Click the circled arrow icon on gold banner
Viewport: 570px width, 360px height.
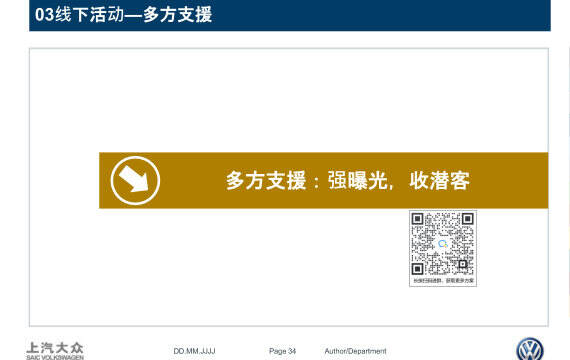pos(135,180)
